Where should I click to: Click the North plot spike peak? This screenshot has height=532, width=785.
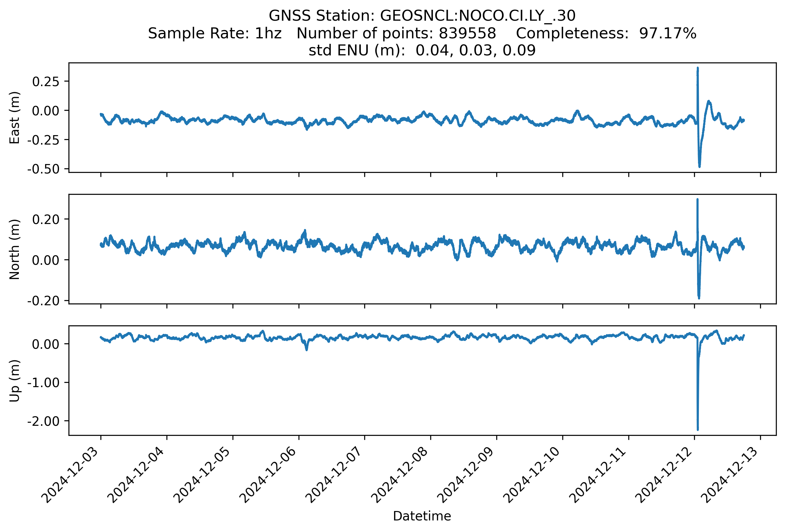pos(697,200)
